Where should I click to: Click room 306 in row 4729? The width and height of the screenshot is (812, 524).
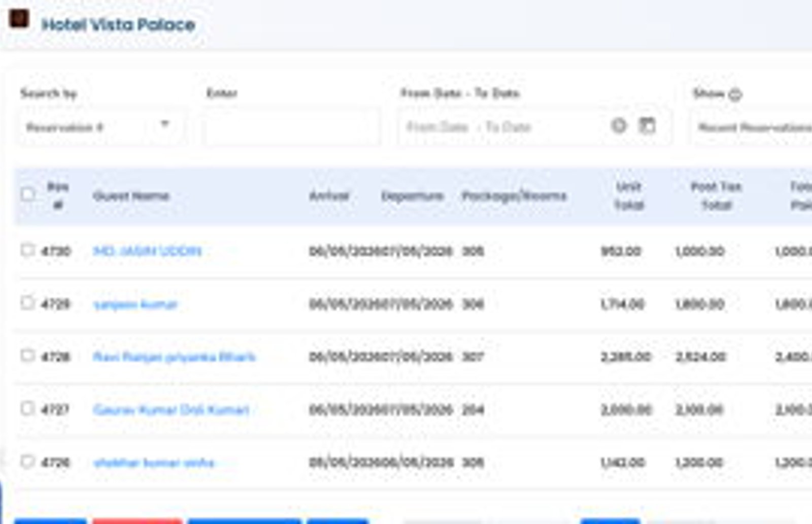(473, 304)
